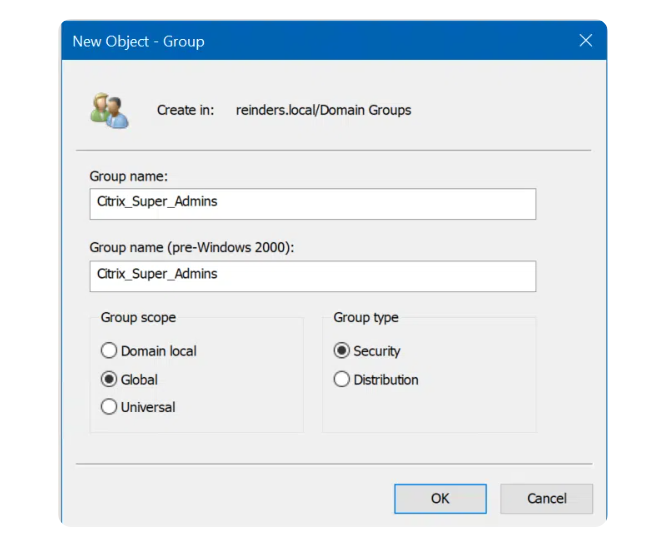The height and width of the screenshot is (540, 646).
Task: Focus the pre-Windows 2000 group name field
Action: 312,275
